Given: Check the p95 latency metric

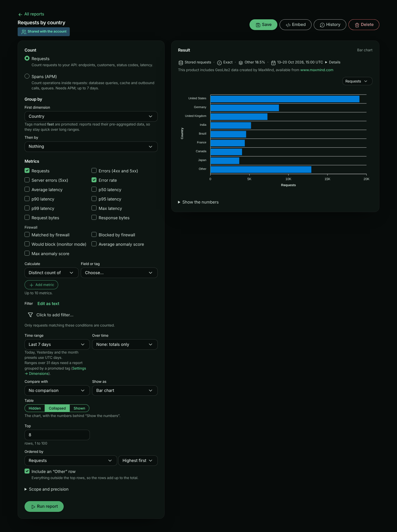Looking at the screenshot, I should pos(94,199).
